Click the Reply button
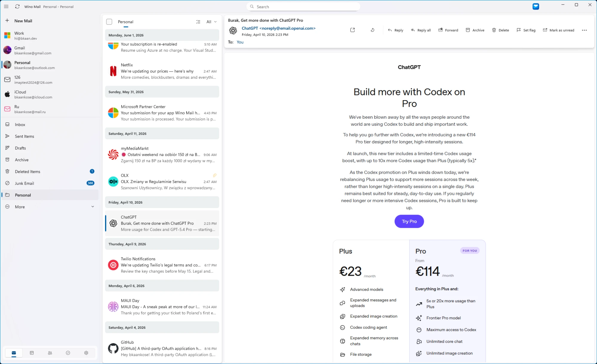Screen dimensions: 597x364 (x=396, y=30)
